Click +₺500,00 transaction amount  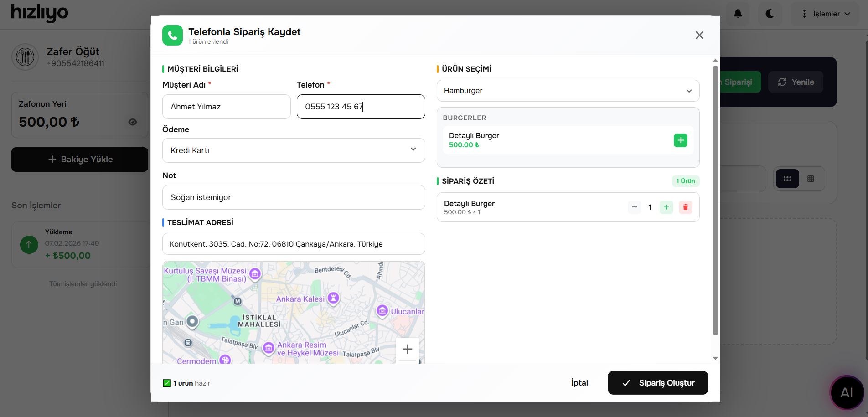[67, 256]
